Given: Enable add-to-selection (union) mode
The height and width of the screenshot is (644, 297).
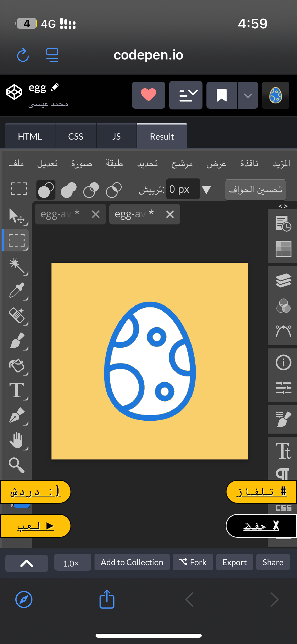Looking at the screenshot, I should [x=68, y=190].
